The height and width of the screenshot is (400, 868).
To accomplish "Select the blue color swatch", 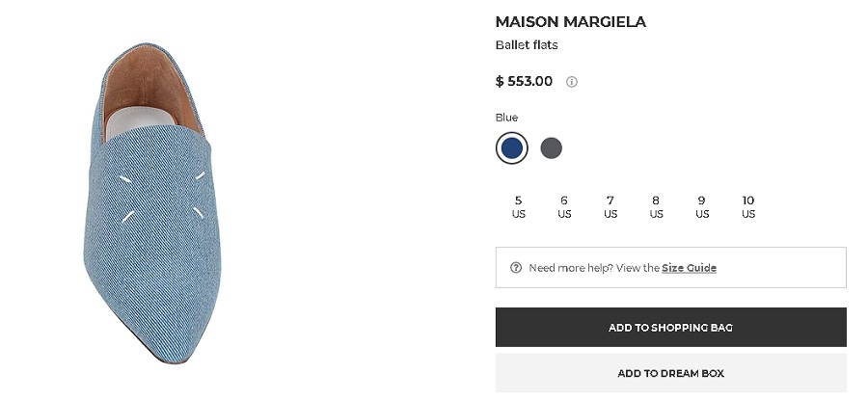I will (511, 148).
